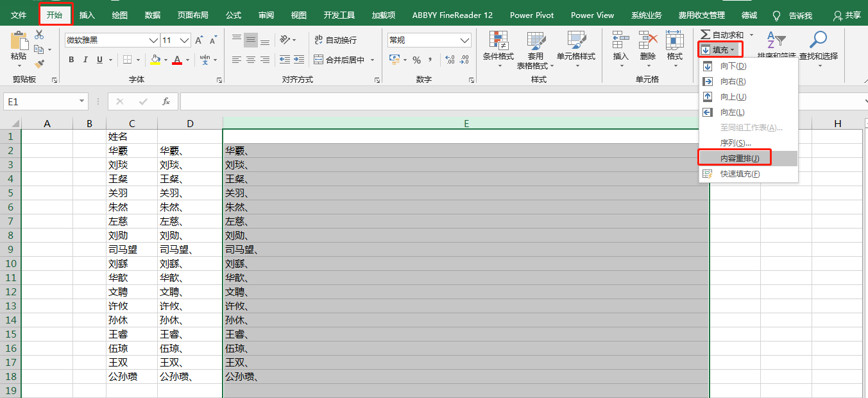Open the Alignment (对齐方式) dialog launcher
Image resolution: width=868 pixels, height=398 pixels.
coord(377,80)
